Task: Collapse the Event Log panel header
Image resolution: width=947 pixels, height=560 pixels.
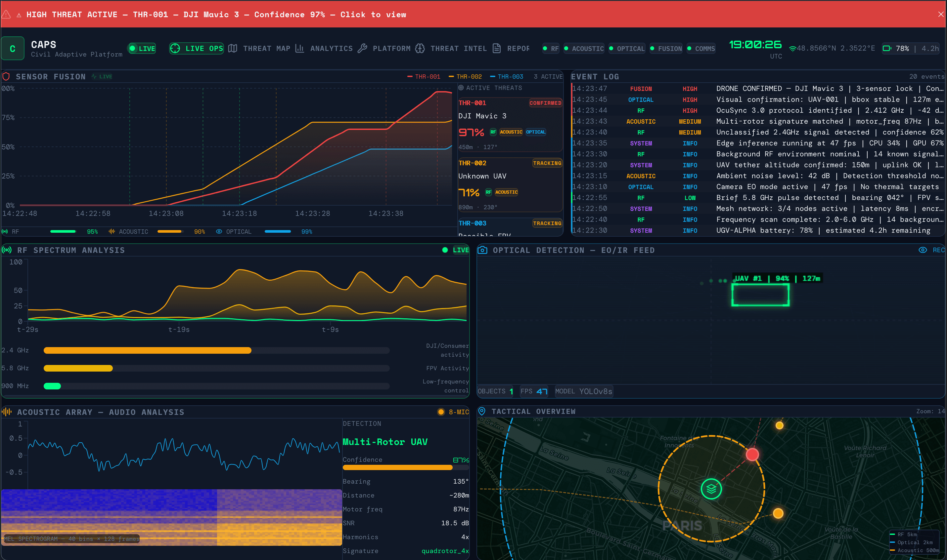Action: pos(596,76)
